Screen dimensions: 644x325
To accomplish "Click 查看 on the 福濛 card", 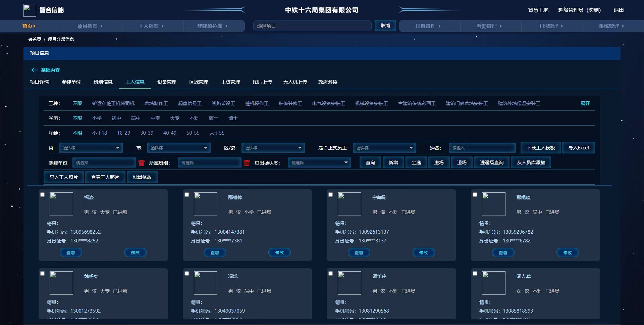I will 71,253.
